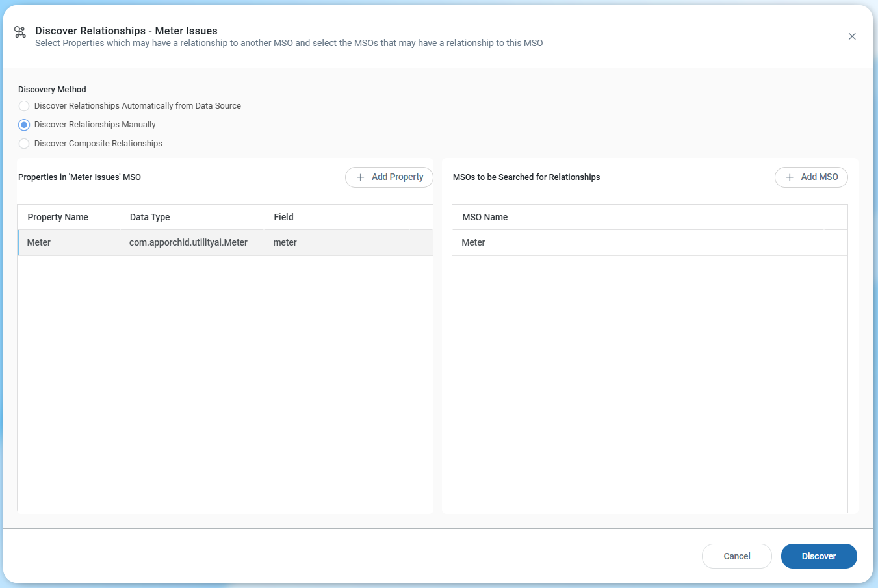Sort by the Property Name column header
878x588 pixels.
click(x=58, y=217)
